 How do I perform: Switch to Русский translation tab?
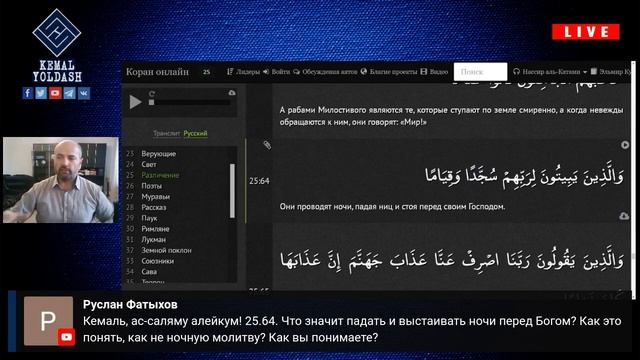[195, 133]
